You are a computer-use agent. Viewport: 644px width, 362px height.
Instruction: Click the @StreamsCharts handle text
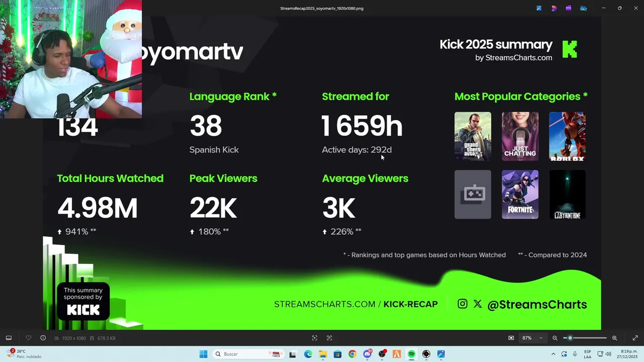coord(537,305)
